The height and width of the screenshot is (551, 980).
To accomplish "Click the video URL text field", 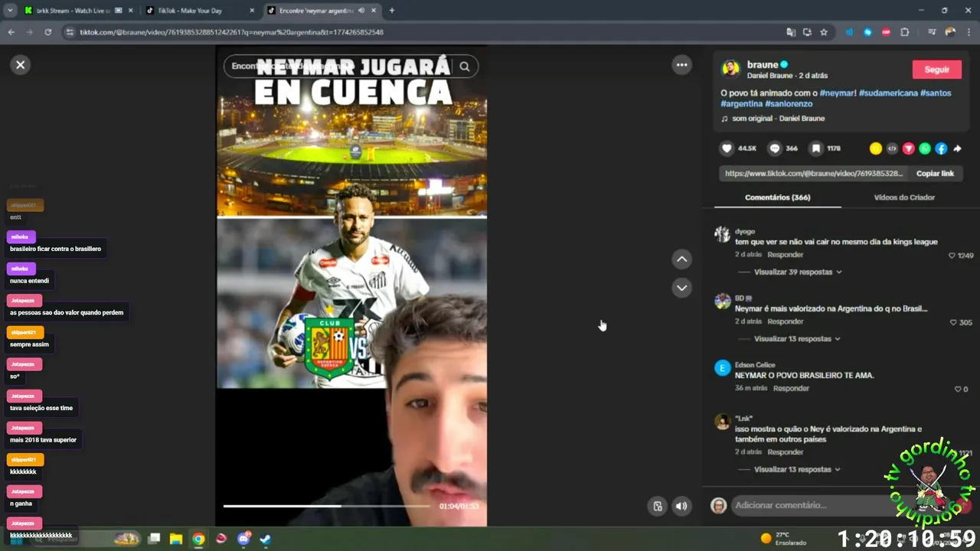I will pyautogui.click(x=815, y=174).
